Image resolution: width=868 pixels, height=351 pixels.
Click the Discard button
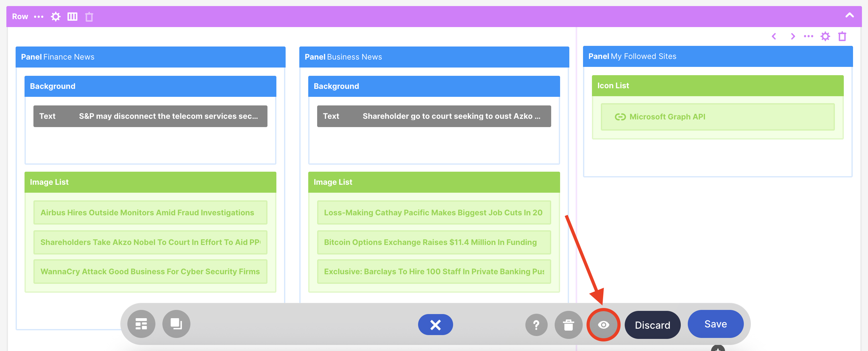click(652, 325)
